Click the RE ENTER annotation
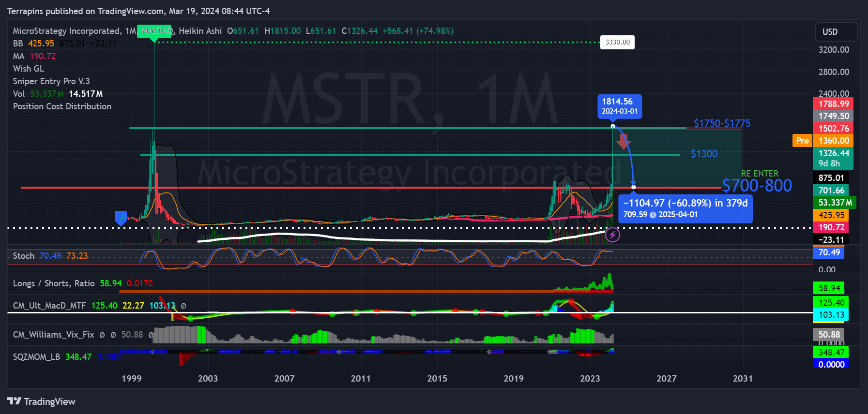 click(760, 174)
